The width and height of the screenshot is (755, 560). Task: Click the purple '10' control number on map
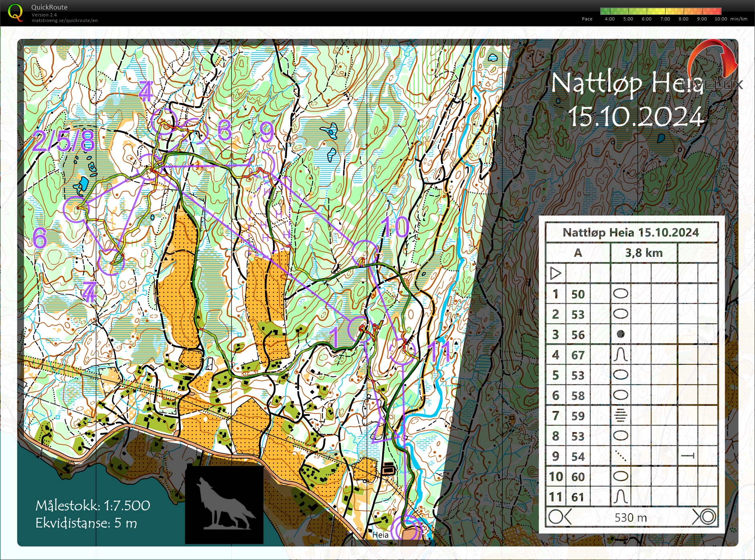click(395, 227)
